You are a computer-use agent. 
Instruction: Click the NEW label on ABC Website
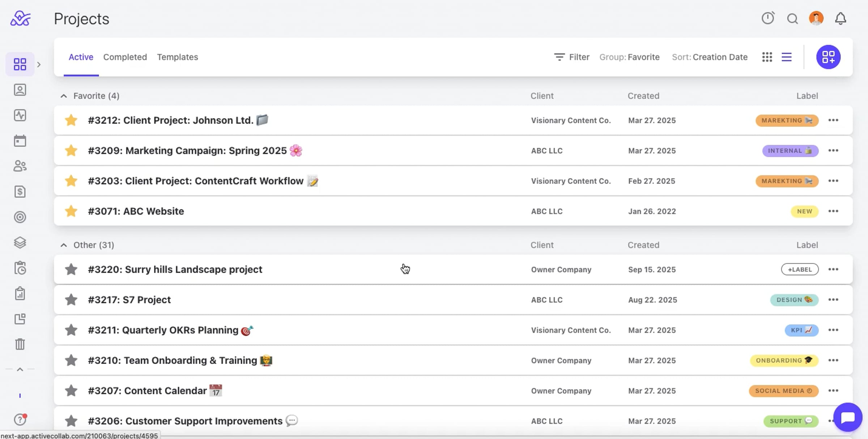804,211
